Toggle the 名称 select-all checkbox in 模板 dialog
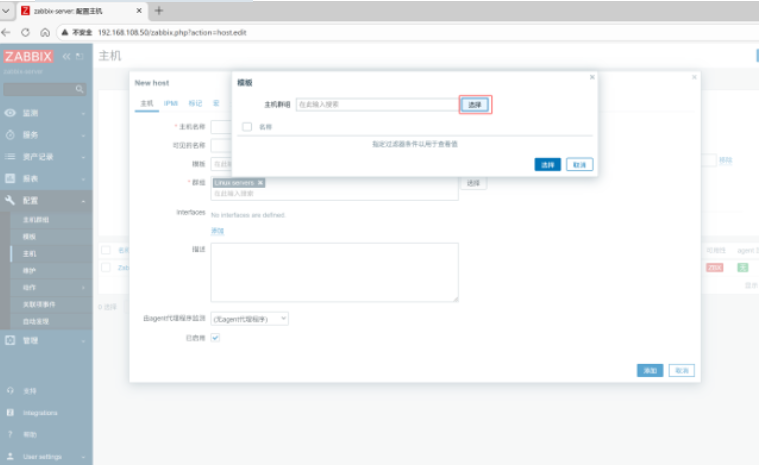759x465 pixels. (247, 127)
